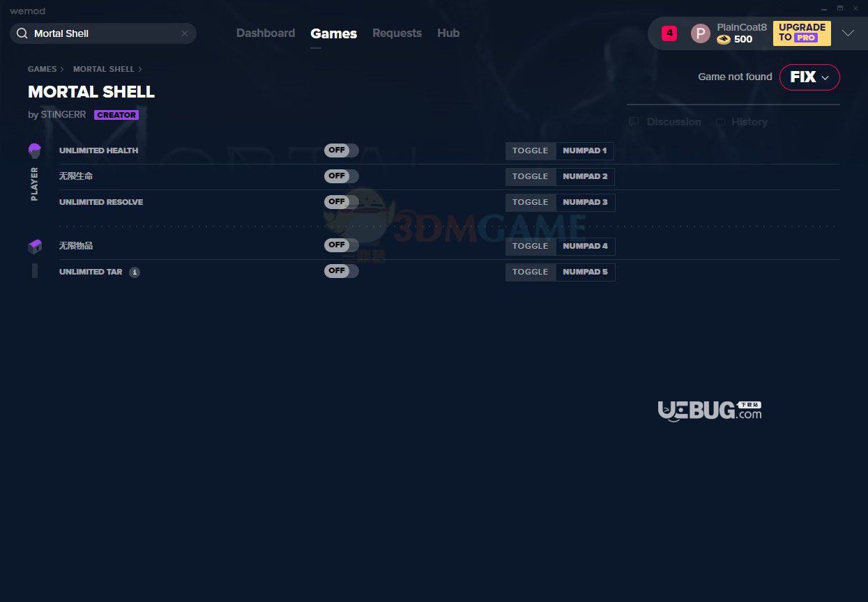Minimize the WeMod window
Screen dimensions: 868x602
(823, 8)
